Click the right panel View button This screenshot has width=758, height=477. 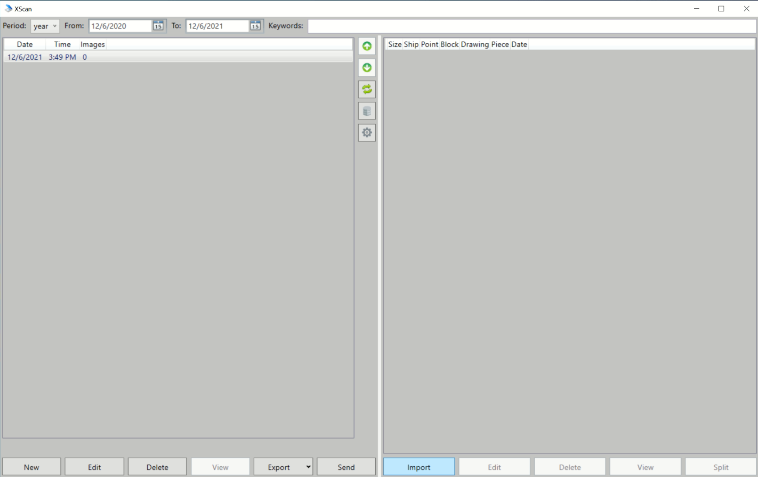coord(645,467)
